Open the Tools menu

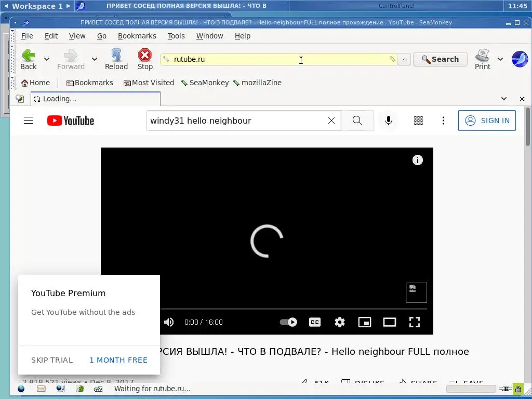pos(176,36)
